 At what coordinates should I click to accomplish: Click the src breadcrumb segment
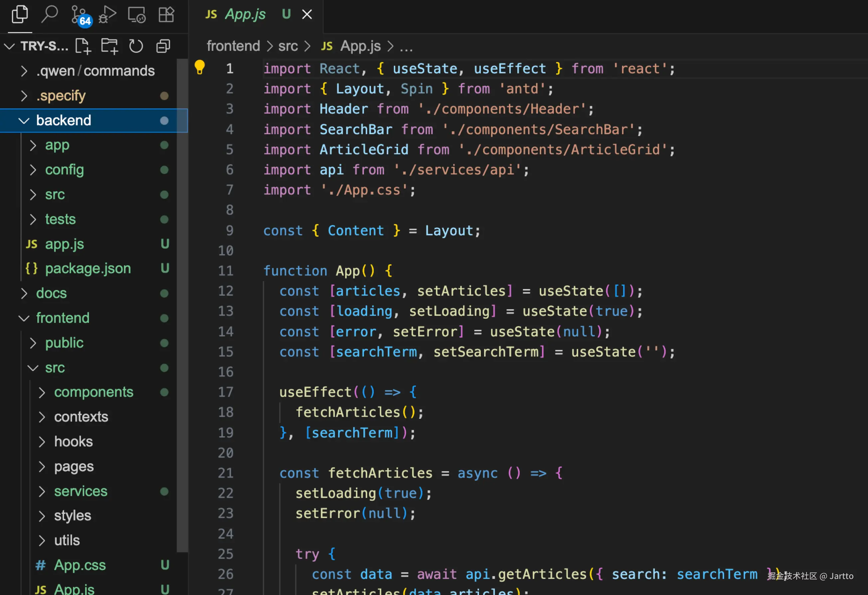(288, 46)
